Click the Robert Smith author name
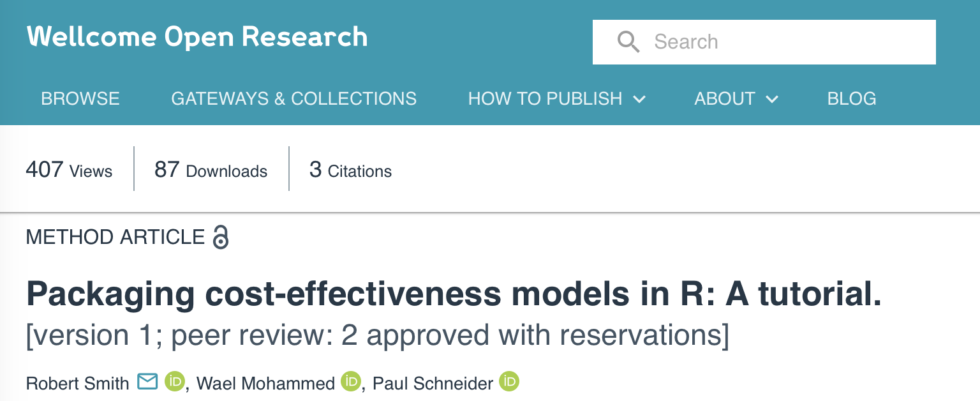 [77, 383]
